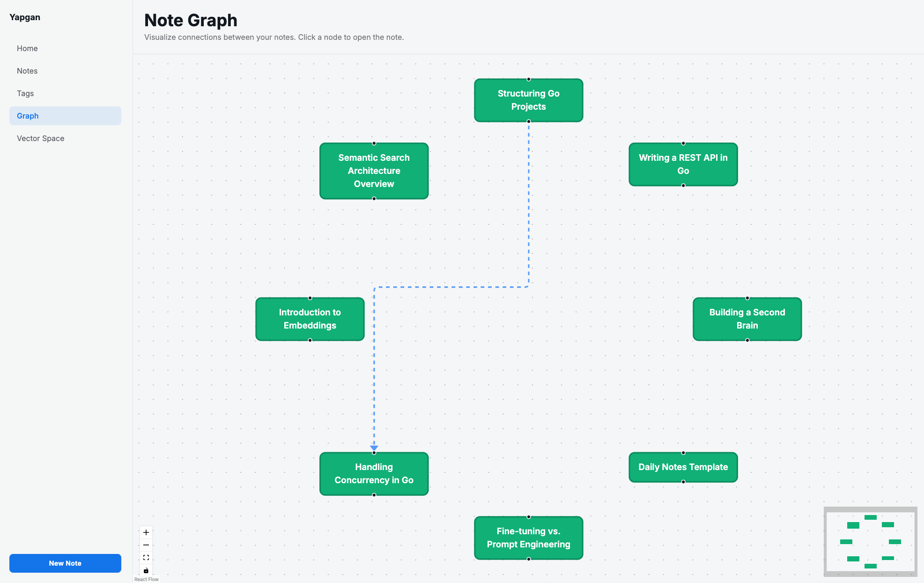Select the Graph sidebar item
924x583 pixels.
[65, 116]
